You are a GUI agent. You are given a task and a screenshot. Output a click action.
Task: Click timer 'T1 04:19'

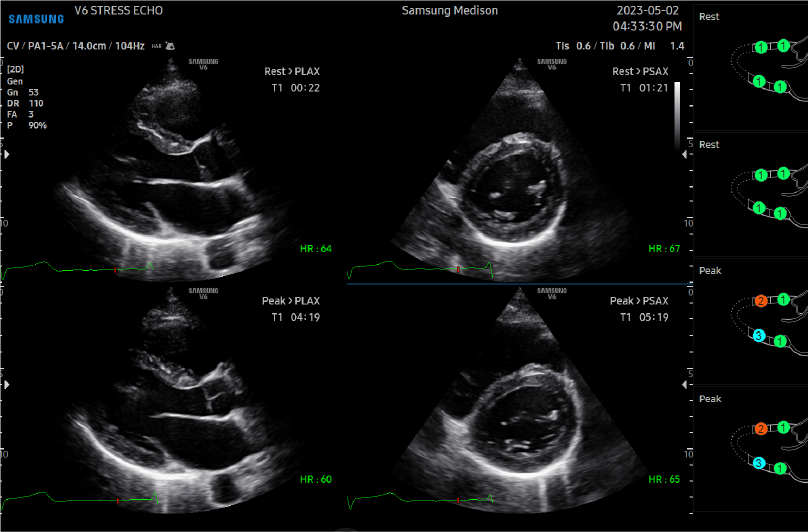tap(296, 317)
